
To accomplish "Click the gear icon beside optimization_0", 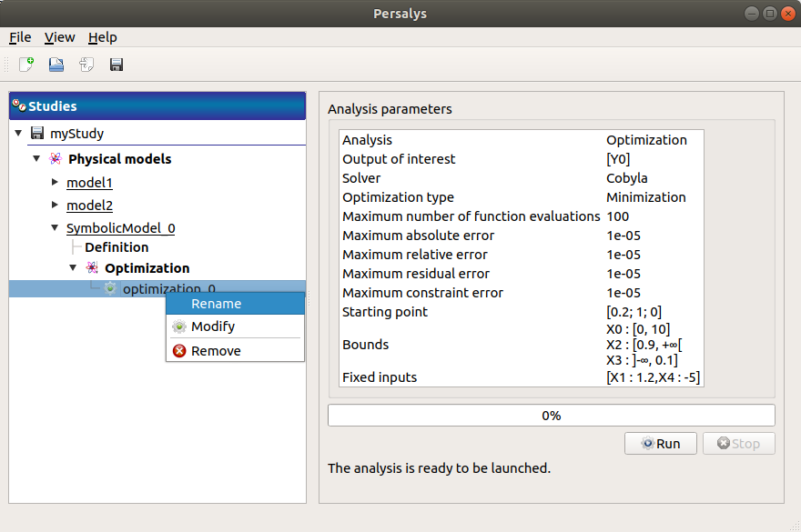I will point(109,288).
